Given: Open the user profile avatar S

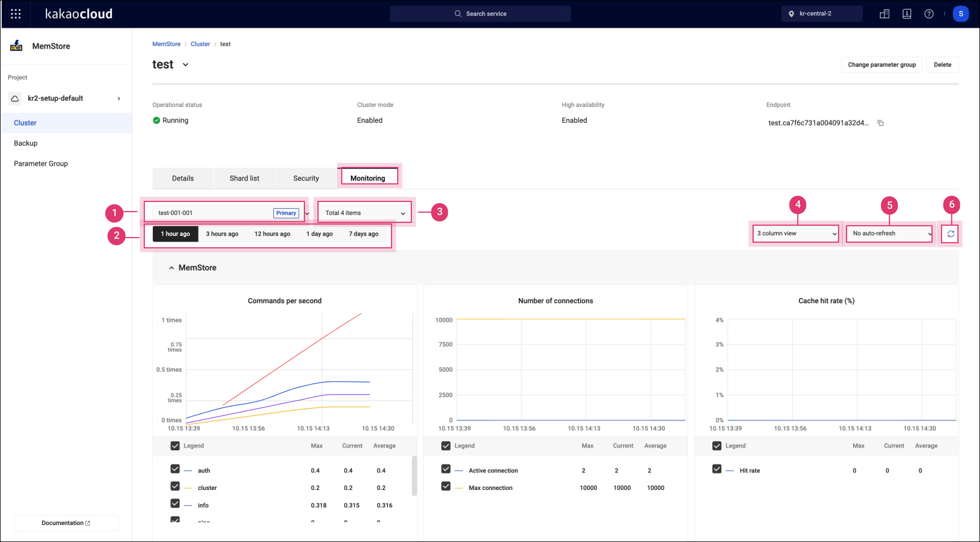Looking at the screenshot, I should point(960,14).
